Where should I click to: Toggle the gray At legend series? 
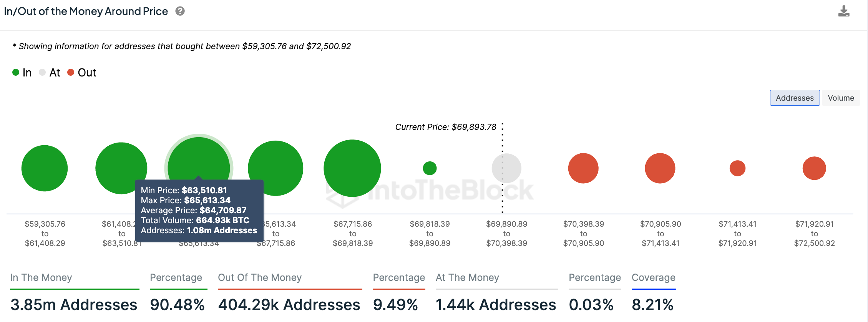click(50, 73)
